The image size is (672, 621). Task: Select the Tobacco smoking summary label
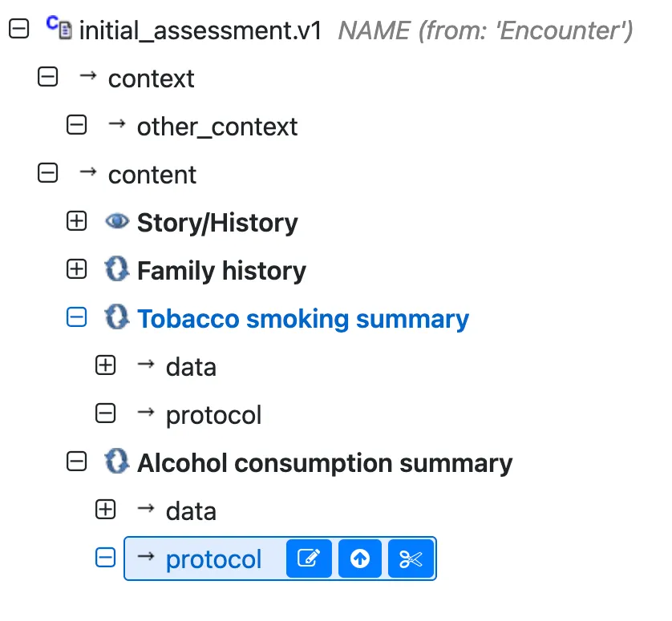(x=302, y=318)
